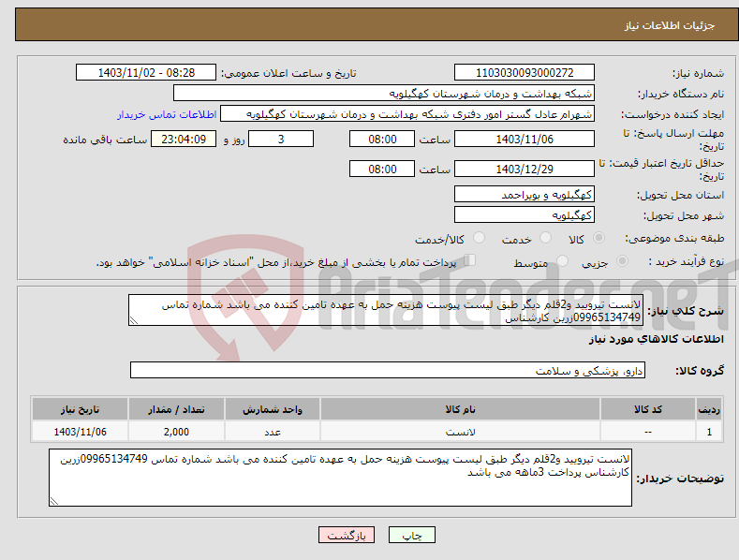The image size is (739, 560).
Task: Click the announcement date field 1403/11/02 - 08:28
Action: click(146, 73)
